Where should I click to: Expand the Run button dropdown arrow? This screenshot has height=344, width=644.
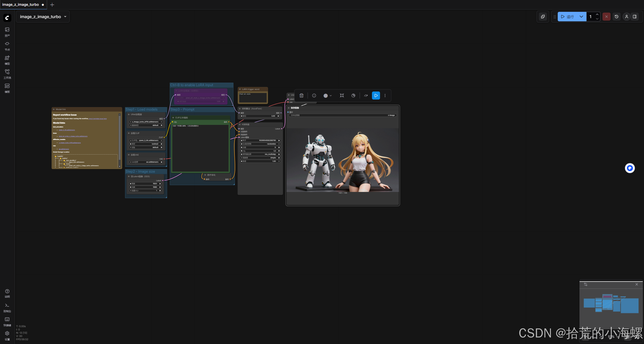[x=581, y=17]
